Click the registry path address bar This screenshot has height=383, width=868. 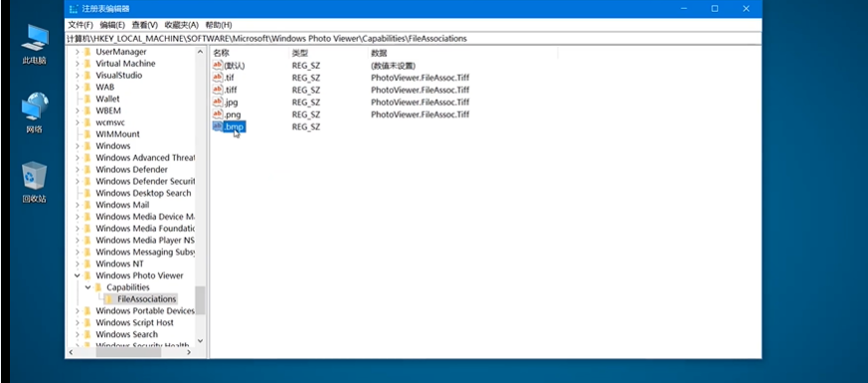pyautogui.click(x=413, y=38)
